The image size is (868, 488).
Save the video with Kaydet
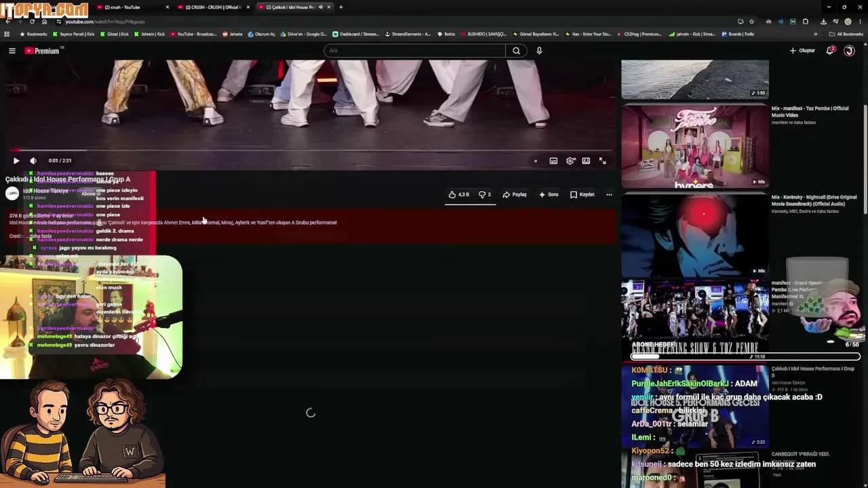[x=583, y=195]
